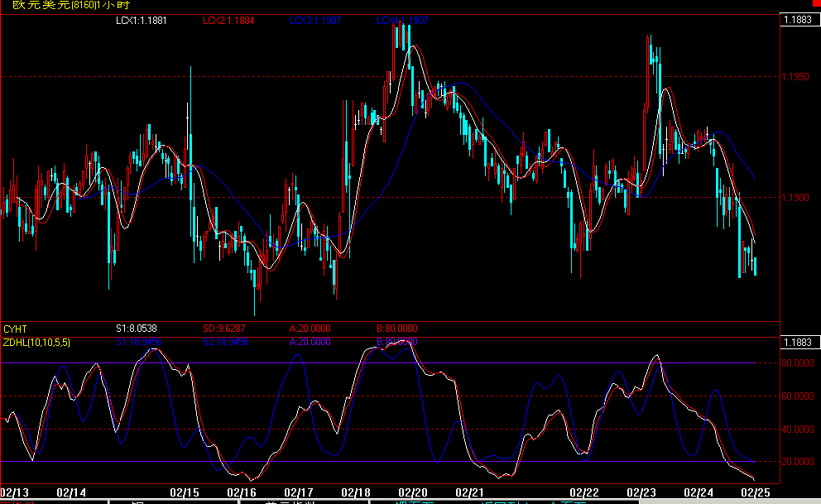Click the 02/24 date marker
This screenshot has height=504, width=821.
pyautogui.click(x=699, y=492)
